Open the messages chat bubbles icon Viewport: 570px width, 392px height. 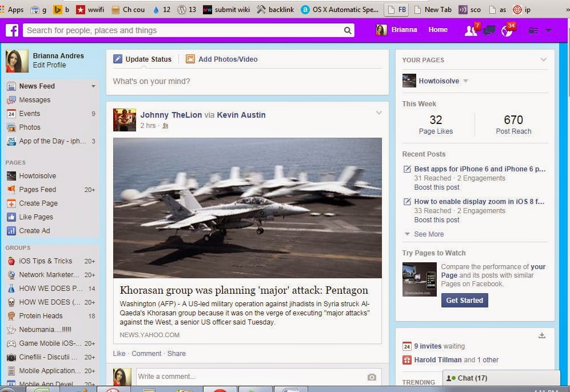tap(489, 31)
